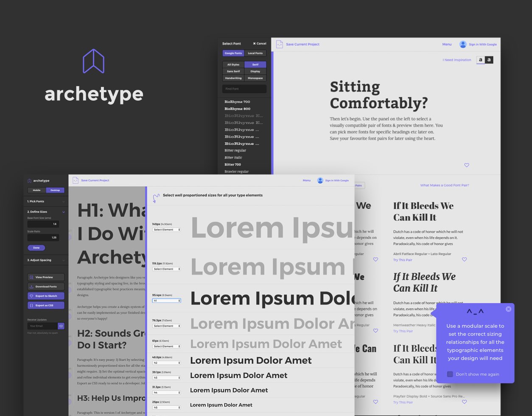The image size is (532, 416).
Task: Click the I Need Inspiration link
Action: 457,60
